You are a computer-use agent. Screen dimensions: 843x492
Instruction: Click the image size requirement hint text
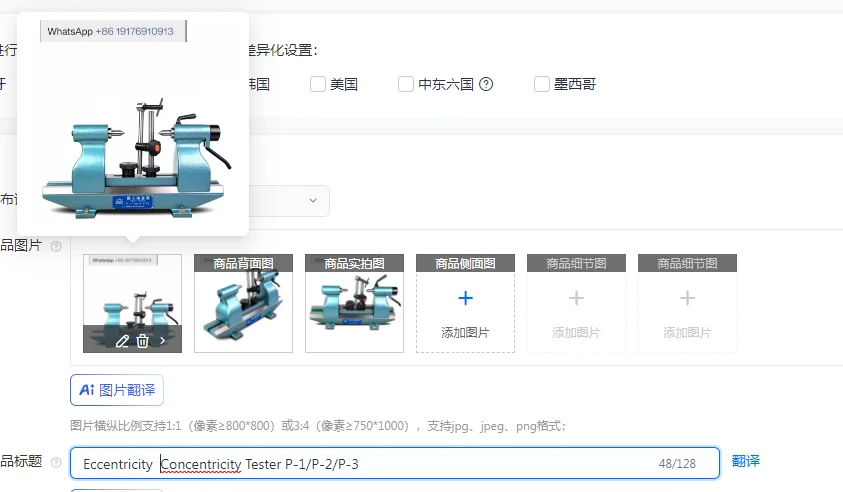tap(318, 426)
